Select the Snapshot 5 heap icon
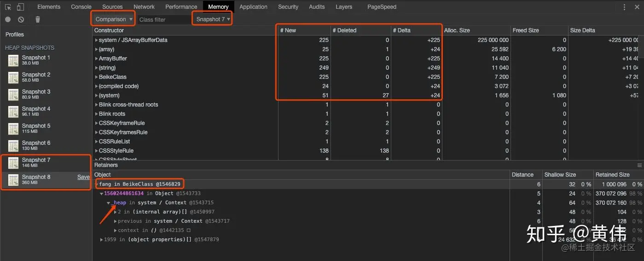The height and width of the screenshot is (261, 644). coord(13,129)
